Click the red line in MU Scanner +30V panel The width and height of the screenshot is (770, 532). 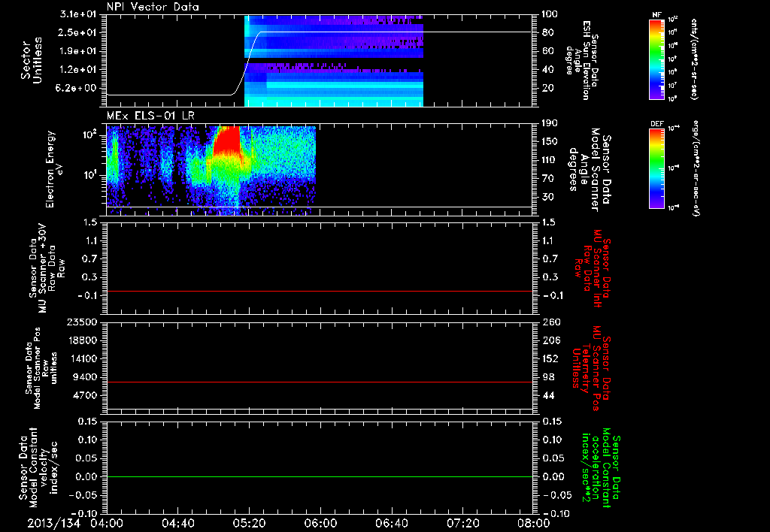pyautogui.click(x=319, y=291)
